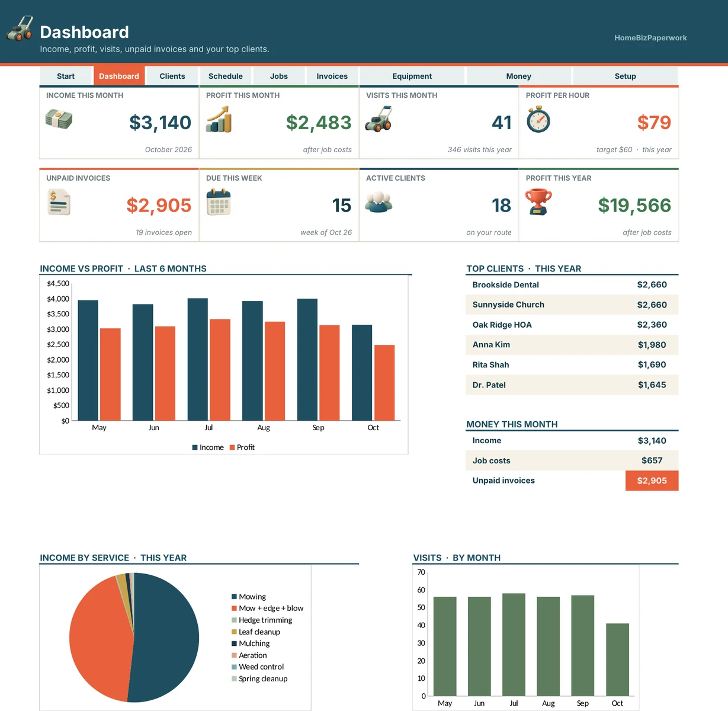
Task: Select the Dashboard tab
Action: click(119, 76)
